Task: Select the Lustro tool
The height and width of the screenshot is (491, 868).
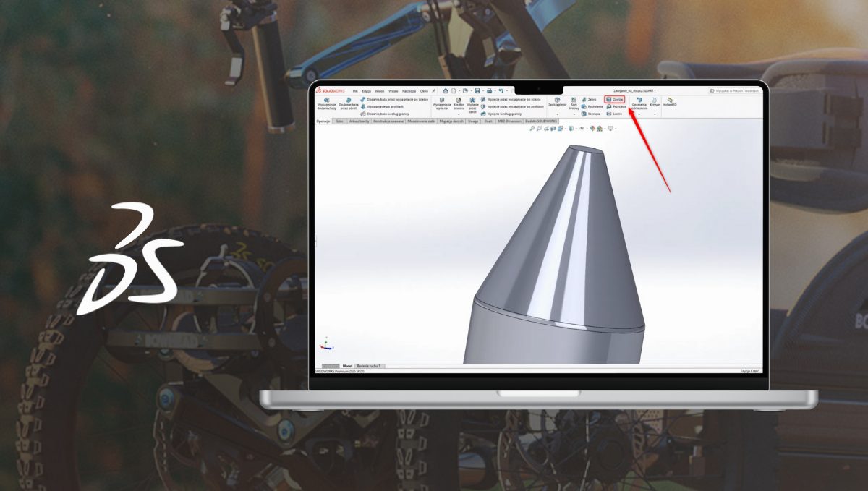Action: tap(614, 114)
